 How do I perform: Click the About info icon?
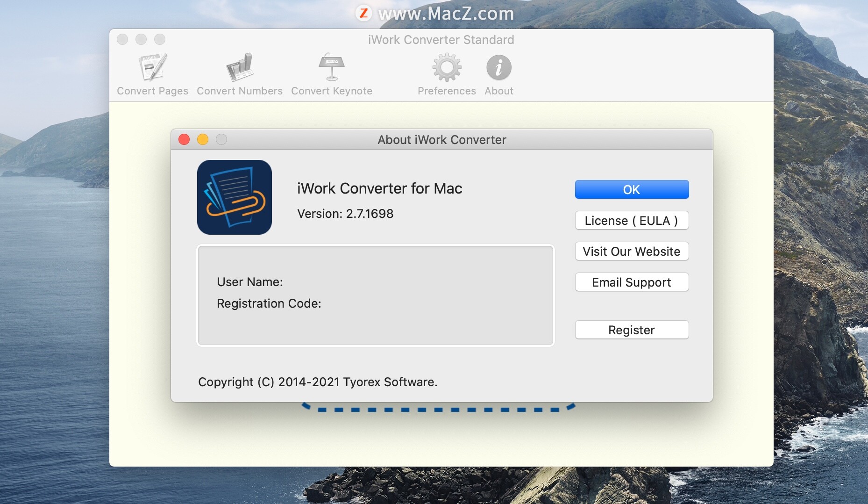pos(499,67)
